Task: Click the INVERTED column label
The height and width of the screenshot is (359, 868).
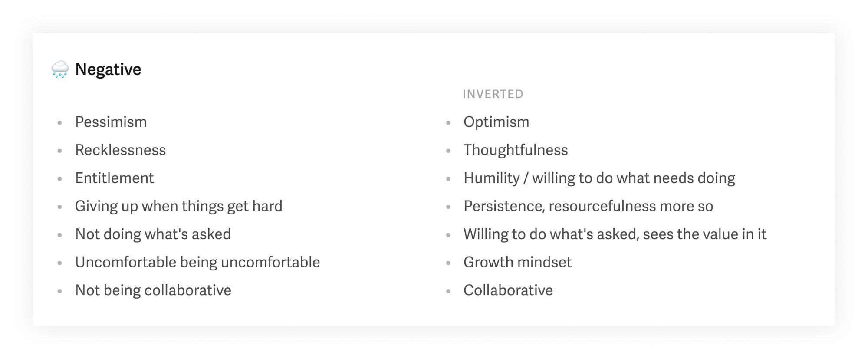Action: 493,94
